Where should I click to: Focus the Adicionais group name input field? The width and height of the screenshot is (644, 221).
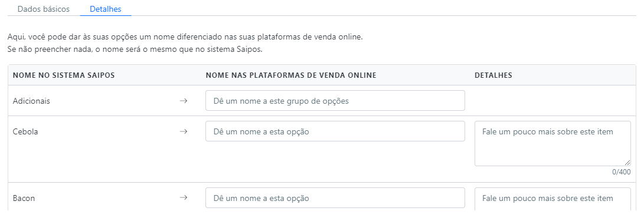335,100
